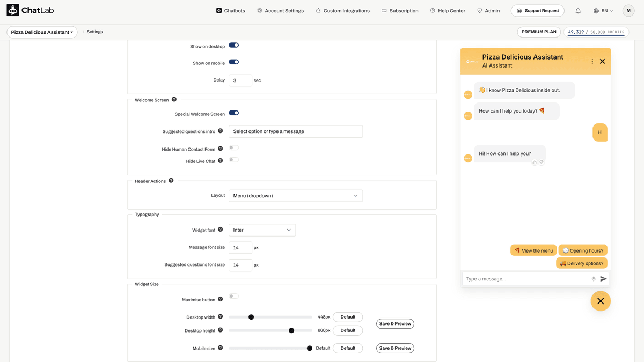Click the globe language icon

(x=596, y=11)
